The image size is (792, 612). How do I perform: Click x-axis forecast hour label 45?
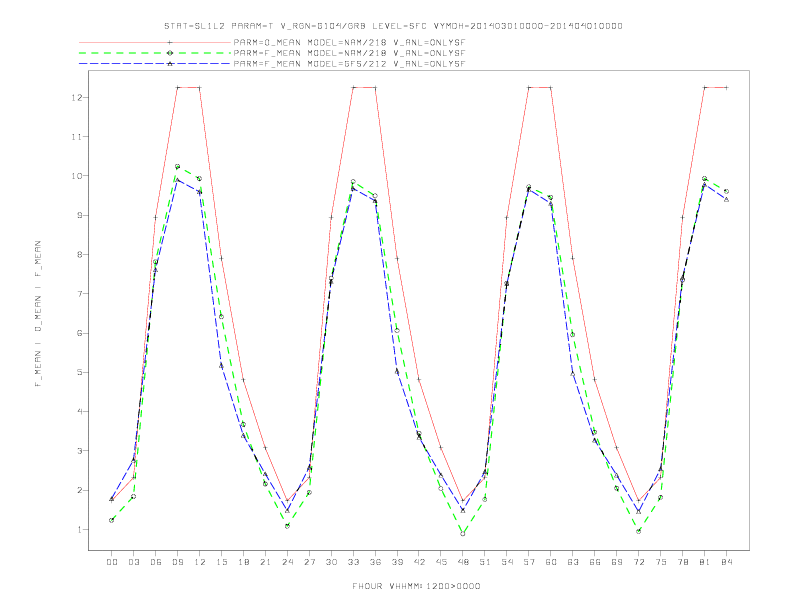(x=441, y=562)
